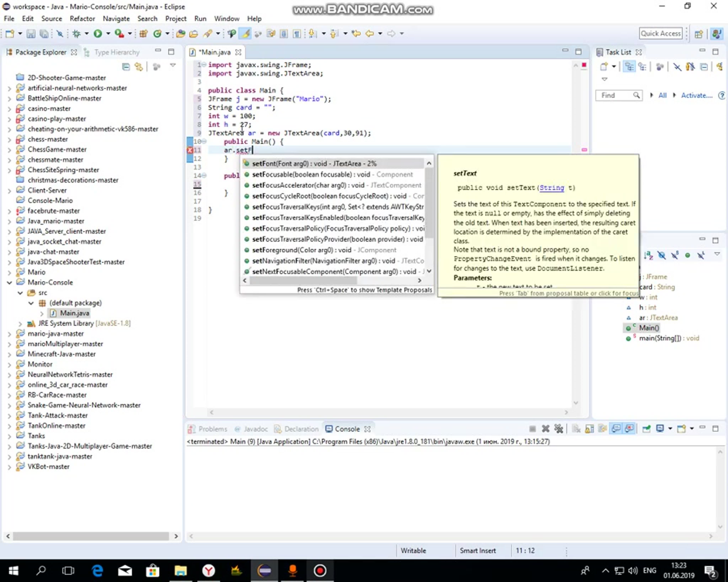Image resolution: width=728 pixels, height=582 pixels.
Task: Toggle Scheduled presentation in Task List
Action: [642, 66]
